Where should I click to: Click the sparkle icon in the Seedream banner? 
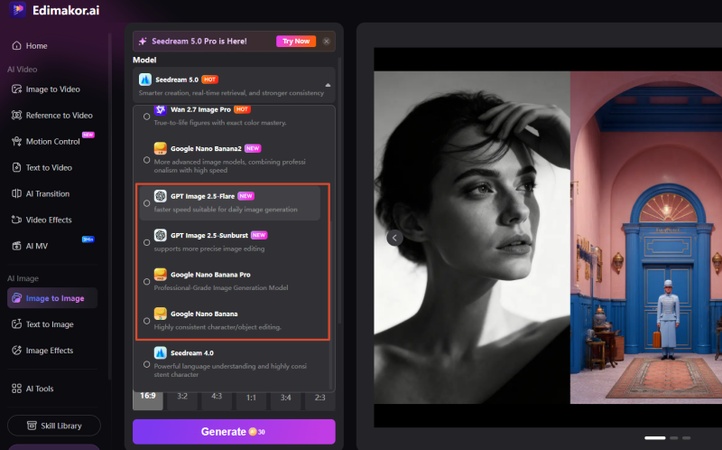click(143, 41)
